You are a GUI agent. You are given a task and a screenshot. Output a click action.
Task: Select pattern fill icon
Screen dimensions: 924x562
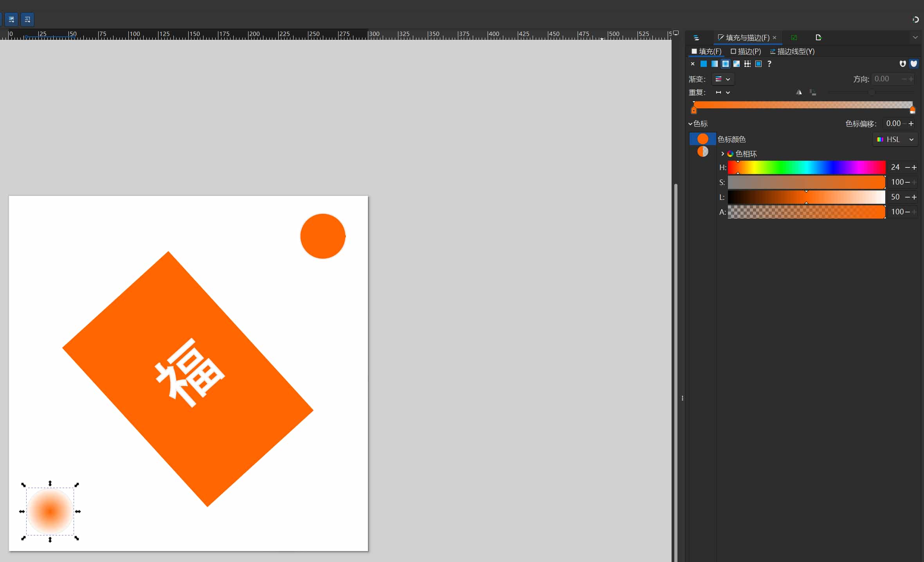pos(747,64)
